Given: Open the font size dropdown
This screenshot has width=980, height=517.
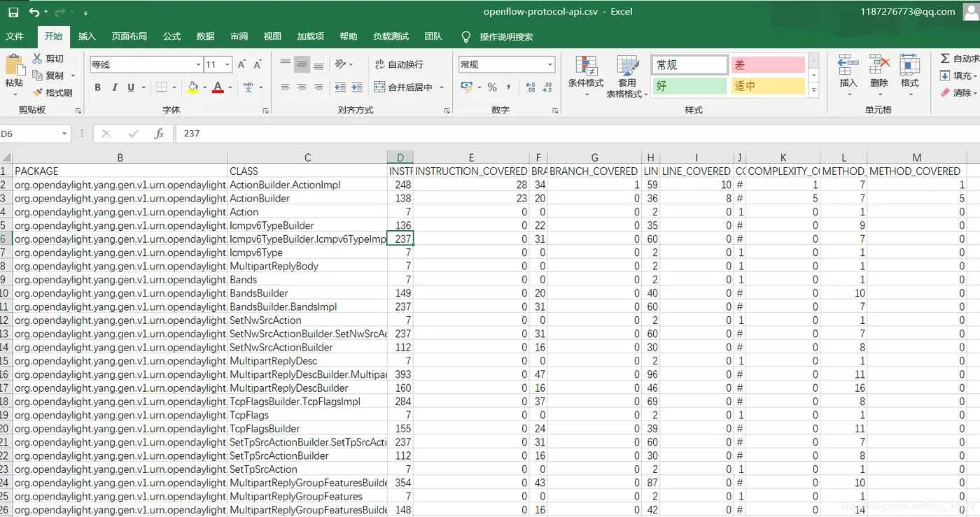Looking at the screenshot, I should pos(227,64).
